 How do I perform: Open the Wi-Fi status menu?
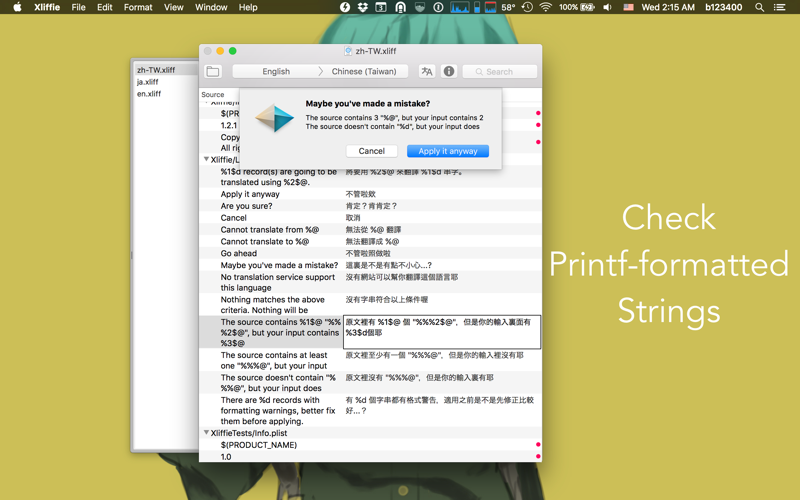(x=545, y=7)
